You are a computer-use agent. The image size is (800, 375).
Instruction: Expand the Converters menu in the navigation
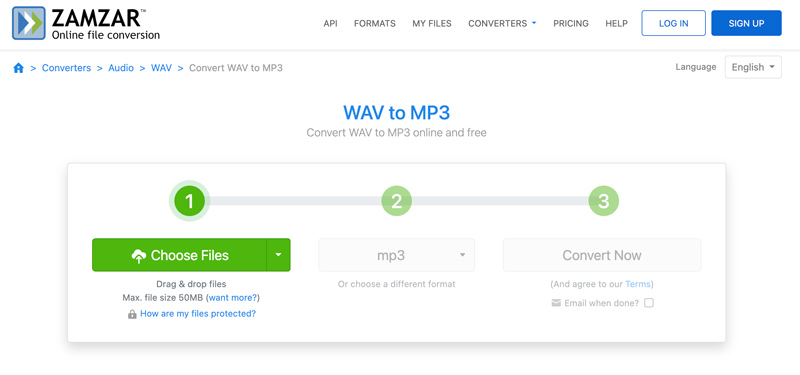[503, 23]
